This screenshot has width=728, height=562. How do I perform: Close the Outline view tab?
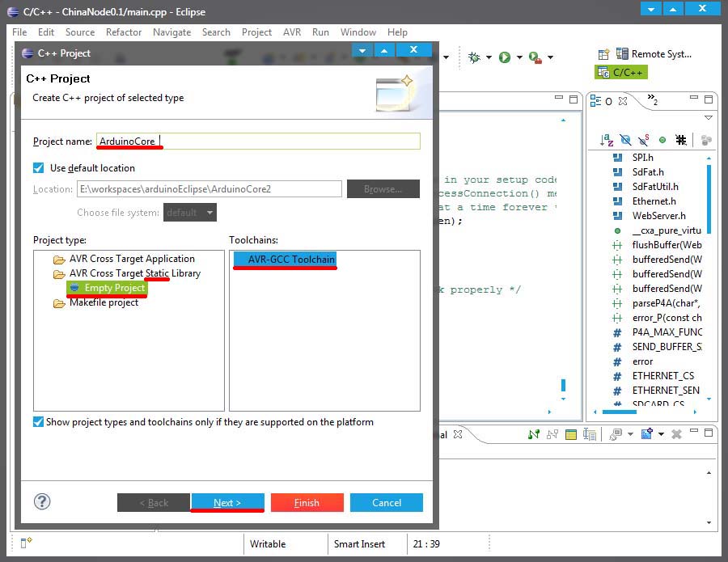point(623,101)
